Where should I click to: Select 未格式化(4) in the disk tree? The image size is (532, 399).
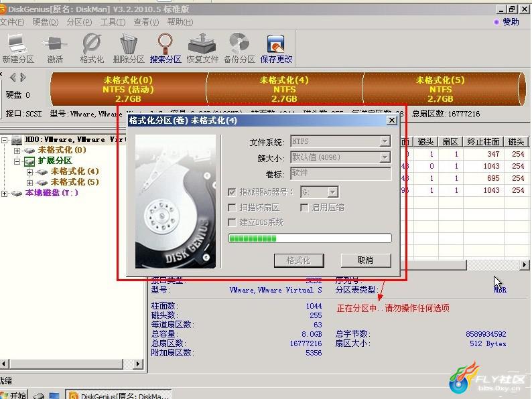74,171
